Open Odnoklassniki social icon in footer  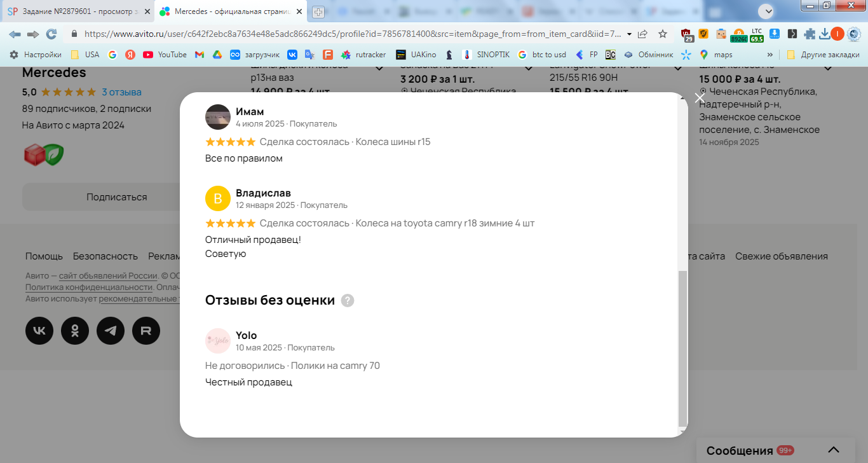pos(75,331)
